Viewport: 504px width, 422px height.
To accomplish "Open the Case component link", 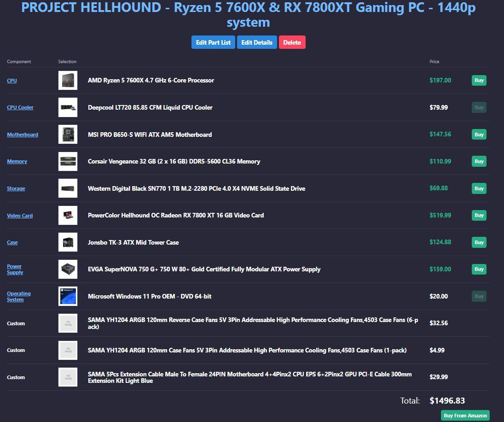I will (12, 242).
